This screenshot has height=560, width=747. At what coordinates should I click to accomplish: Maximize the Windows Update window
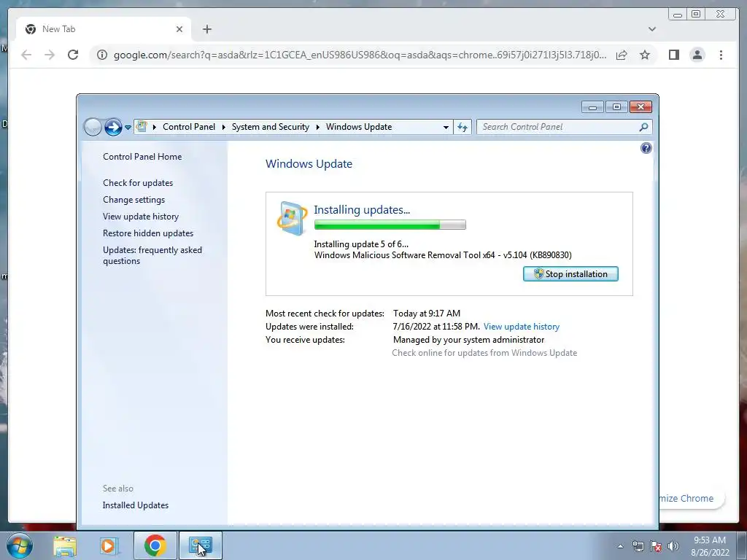pos(616,107)
